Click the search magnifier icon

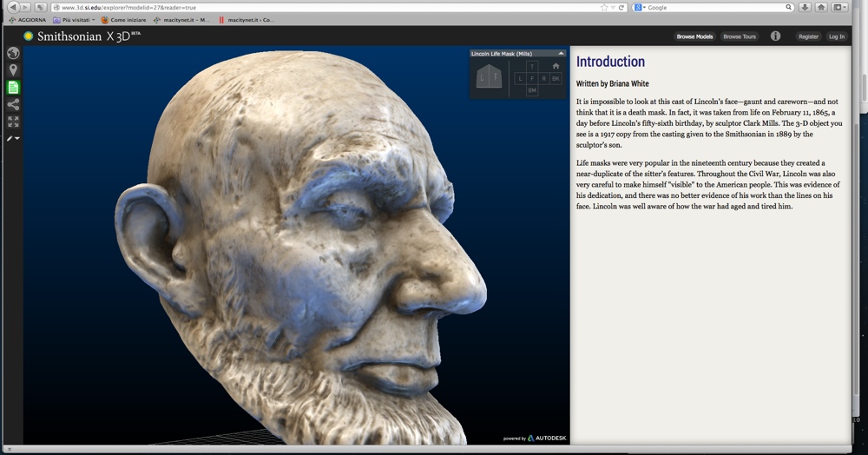789,7
